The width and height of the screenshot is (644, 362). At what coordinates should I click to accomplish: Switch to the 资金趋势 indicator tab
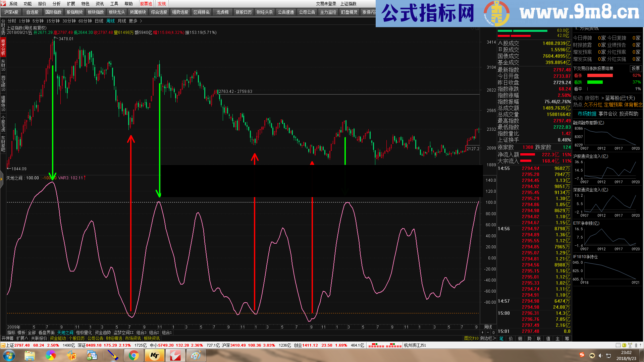tap(103, 333)
